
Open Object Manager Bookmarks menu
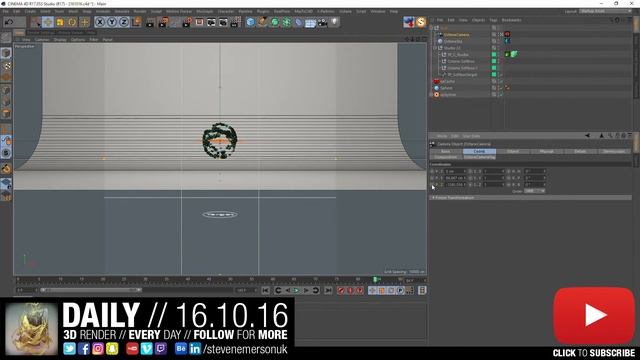coord(511,20)
